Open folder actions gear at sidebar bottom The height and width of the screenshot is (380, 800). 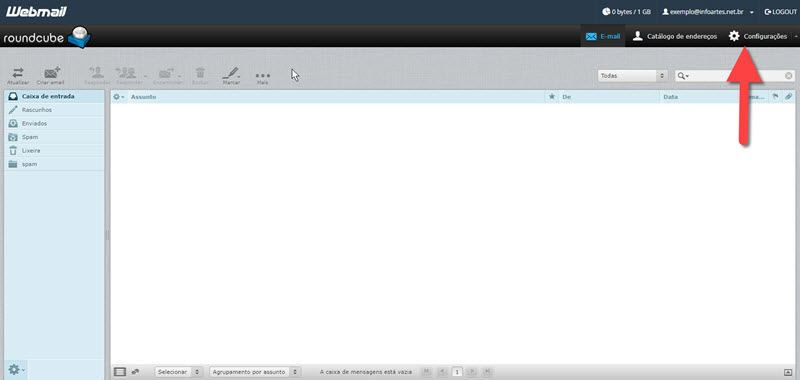16,369
